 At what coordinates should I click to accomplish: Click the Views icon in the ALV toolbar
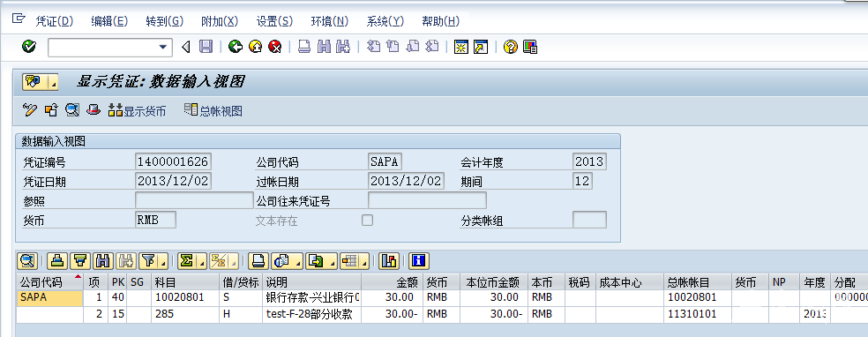(x=281, y=260)
